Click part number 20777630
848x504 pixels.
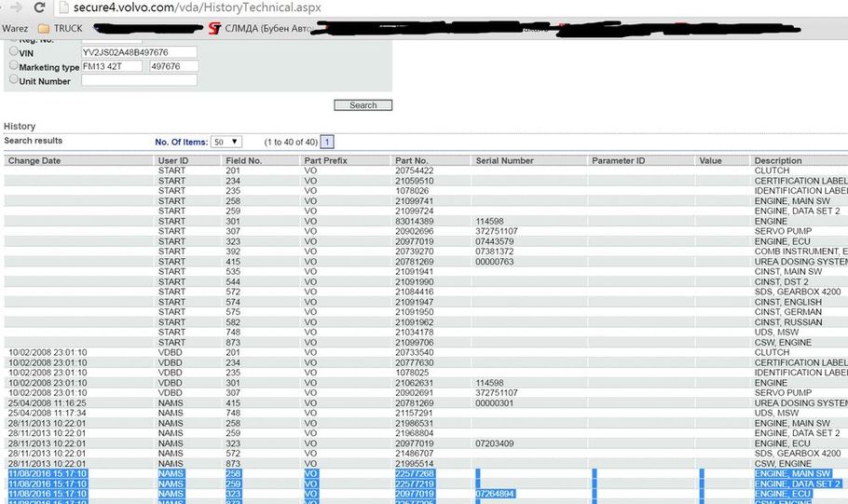coord(415,362)
